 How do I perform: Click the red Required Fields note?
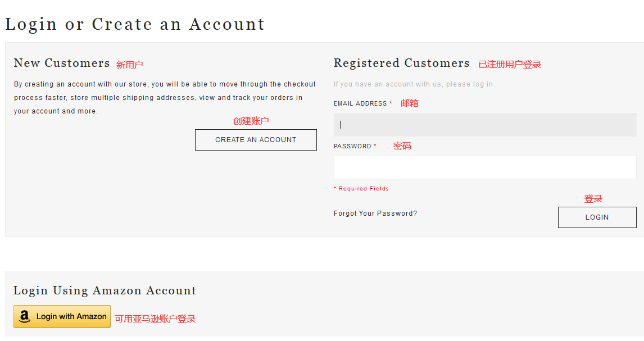pyautogui.click(x=361, y=189)
